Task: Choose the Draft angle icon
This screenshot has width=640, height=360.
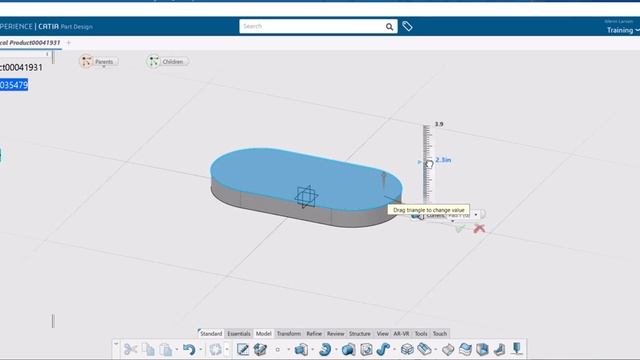Action: click(x=499, y=349)
